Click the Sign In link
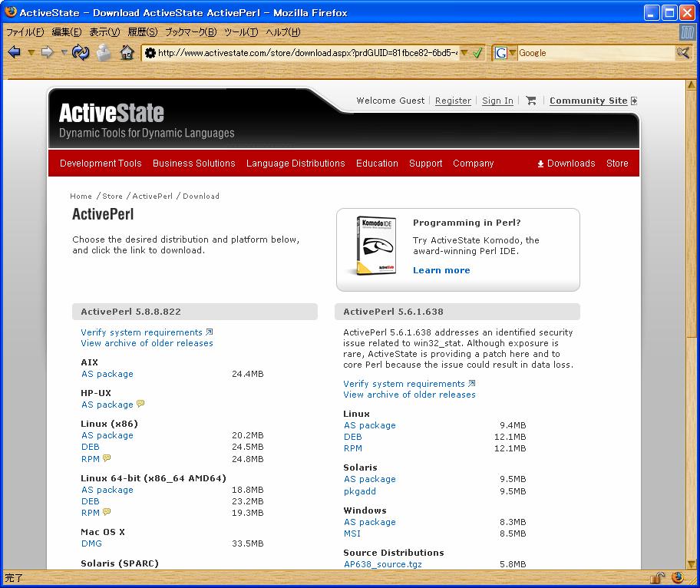 pyautogui.click(x=497, y=101)
